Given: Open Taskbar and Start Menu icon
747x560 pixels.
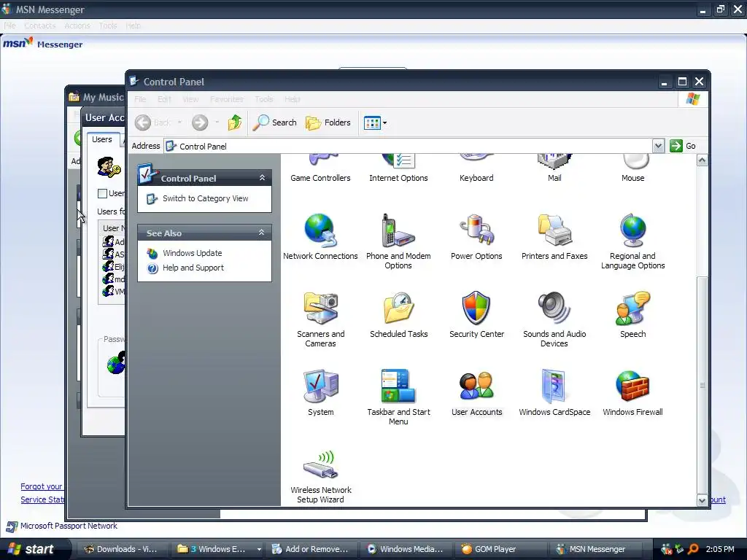Looking at the screenshot, I should tap(398, 397).
